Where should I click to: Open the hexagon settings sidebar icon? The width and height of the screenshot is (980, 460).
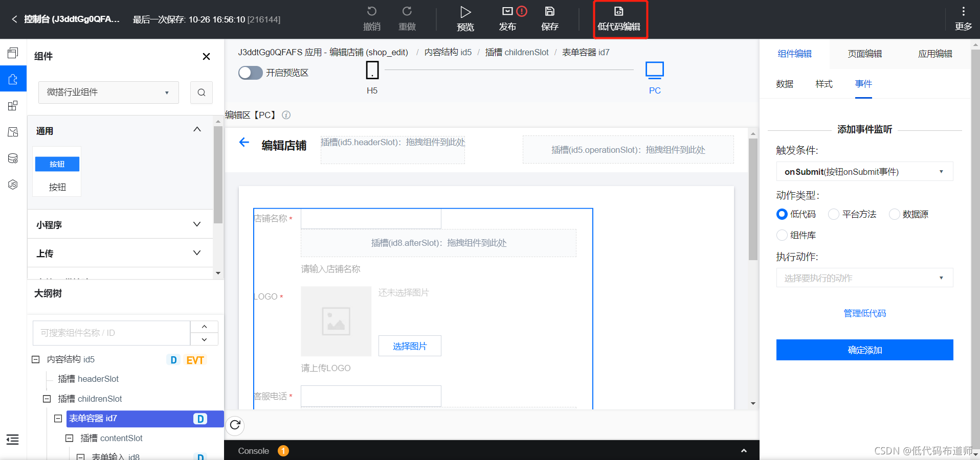tap(13, 185)
